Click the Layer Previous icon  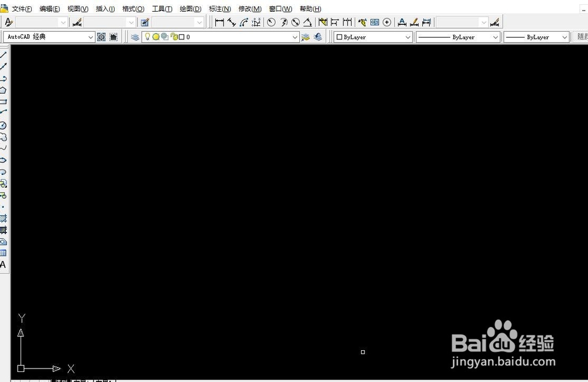coord(318,36)
